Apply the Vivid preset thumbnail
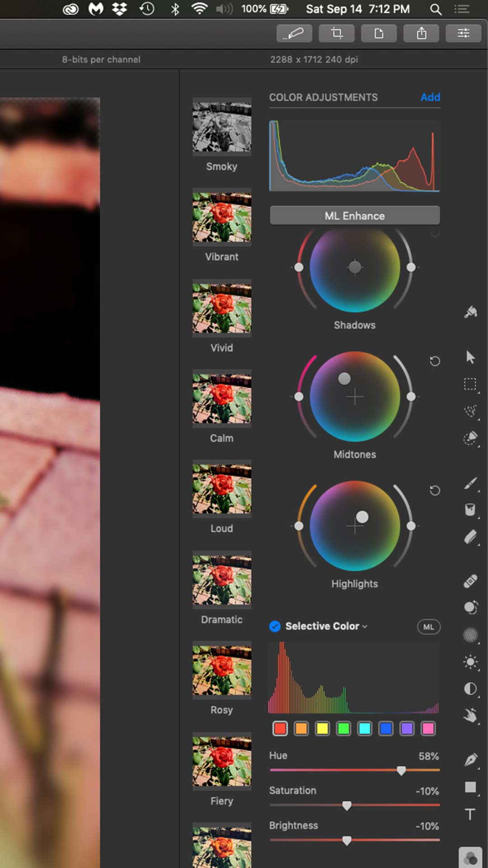Viewport: 488px width, 868px height. pos(222,308)
